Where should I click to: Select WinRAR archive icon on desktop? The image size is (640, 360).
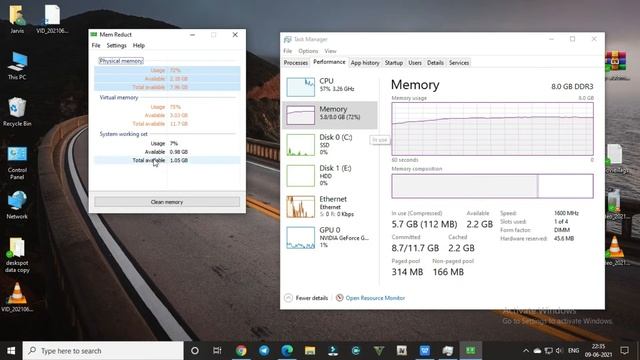click(616, 62)
